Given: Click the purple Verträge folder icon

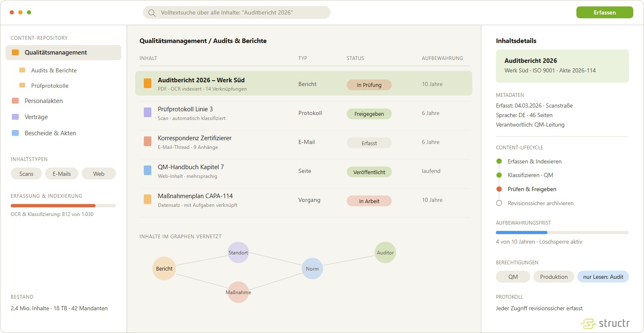Looking at the screenshot, I should click(15, 117).
